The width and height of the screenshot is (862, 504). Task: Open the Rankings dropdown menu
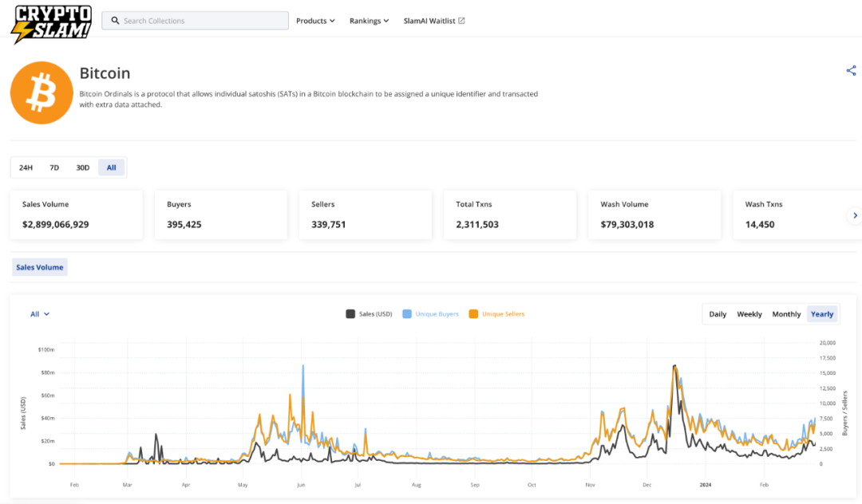(x=369, y=21)
